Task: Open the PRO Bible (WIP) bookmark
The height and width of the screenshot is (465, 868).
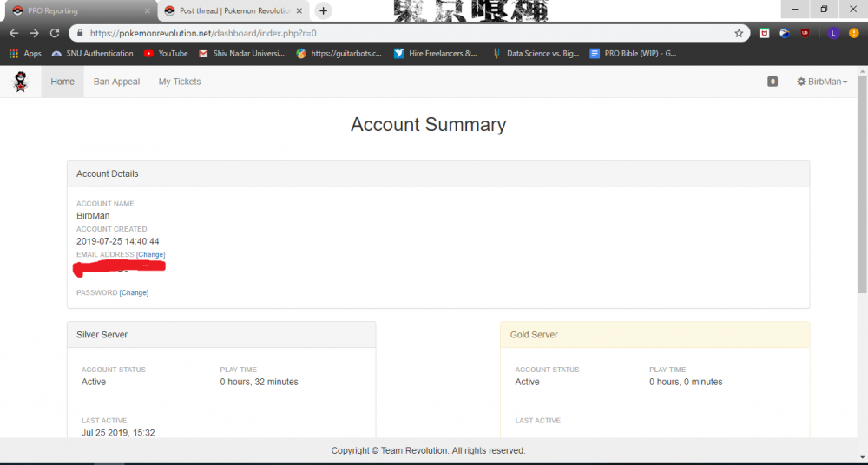Action: point(632,53)
